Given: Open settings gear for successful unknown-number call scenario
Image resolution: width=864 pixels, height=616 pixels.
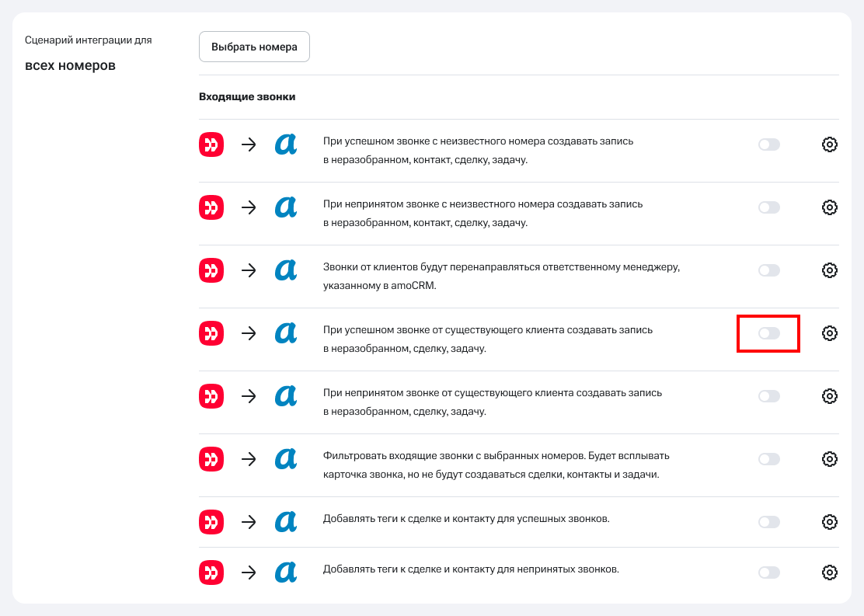Looking at the screenshot, I should [x=829, y=144].
